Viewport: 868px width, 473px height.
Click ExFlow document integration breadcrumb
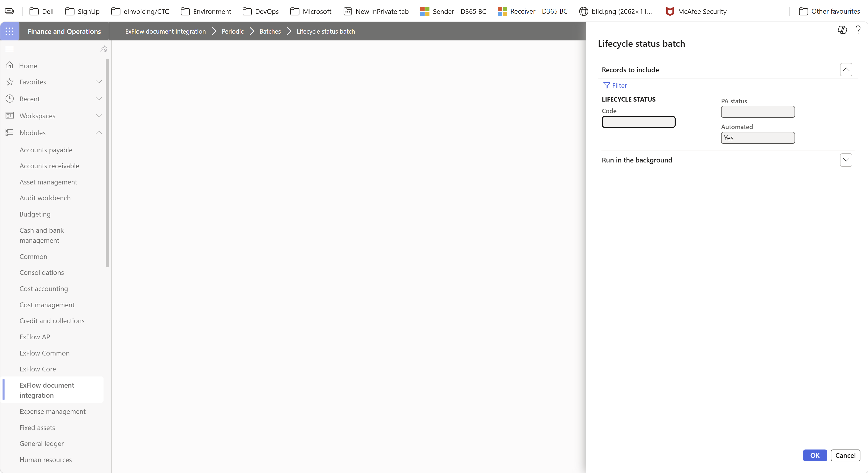point(165,31)
